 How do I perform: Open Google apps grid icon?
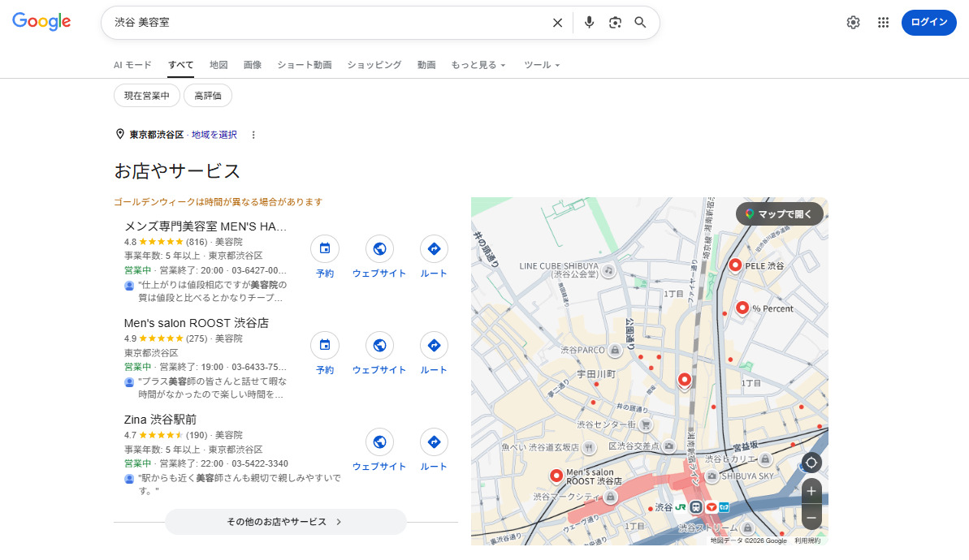(x=883, y=23)
